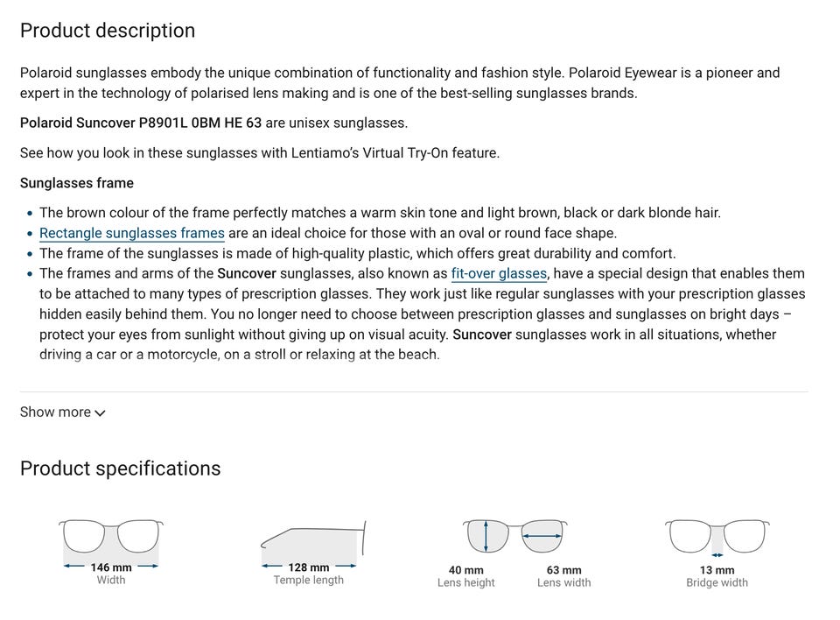840x620 pixels.
Task: Click the Product description heading
Action: (108, 31)
